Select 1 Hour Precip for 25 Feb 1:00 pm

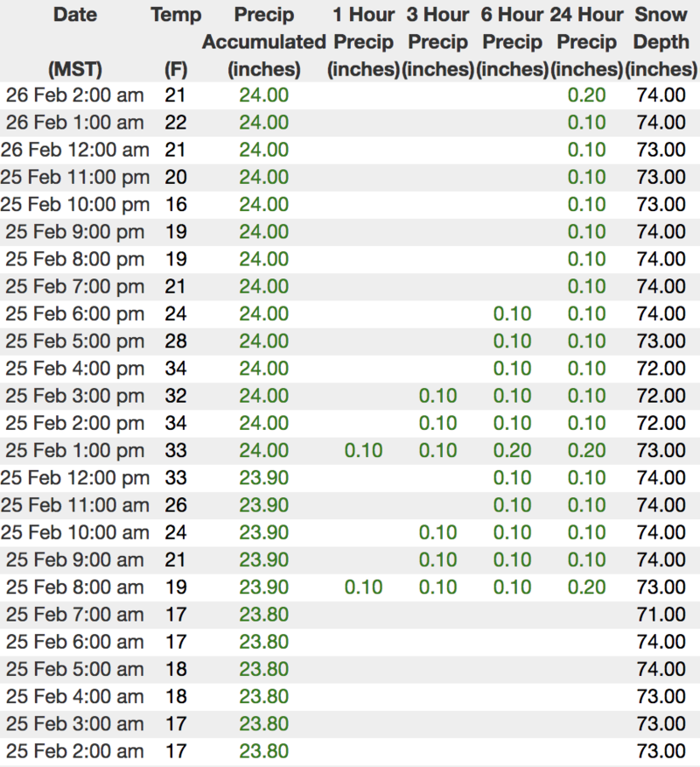click(x=363, y=451)
